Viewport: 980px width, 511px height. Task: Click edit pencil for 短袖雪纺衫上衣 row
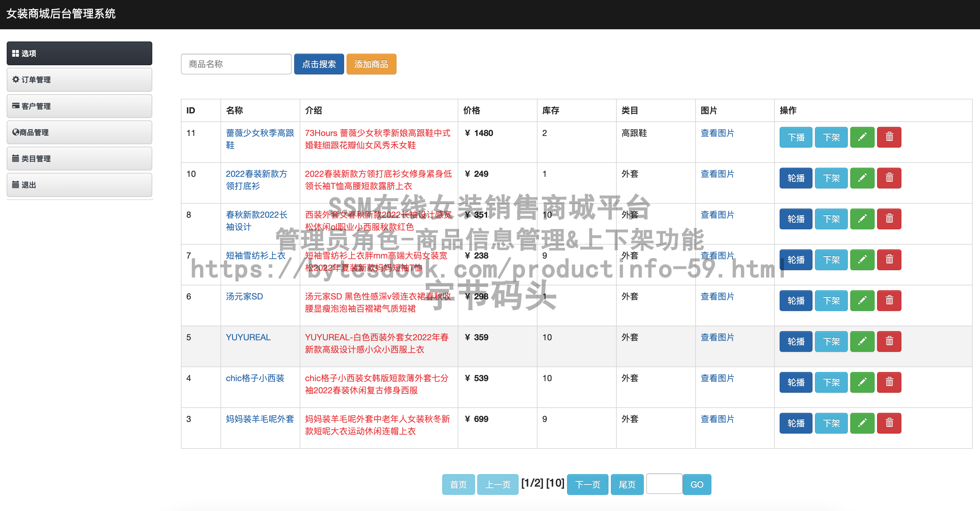(x=862, y=260)
